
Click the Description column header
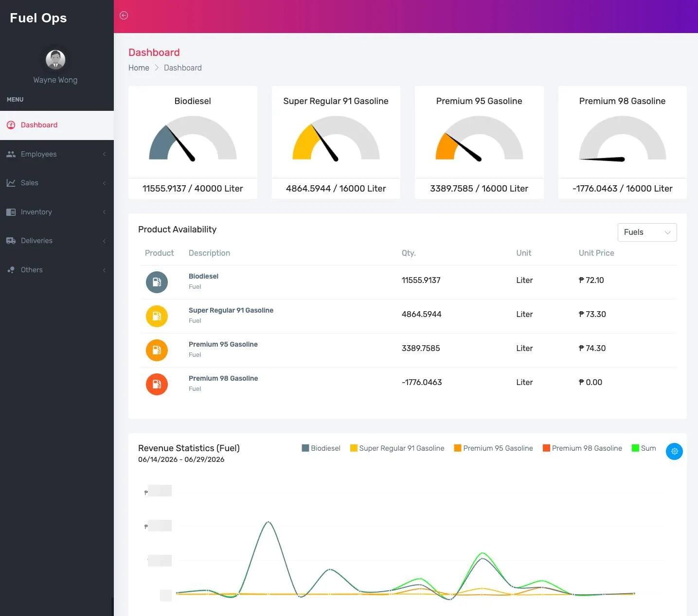click(209, 253)
